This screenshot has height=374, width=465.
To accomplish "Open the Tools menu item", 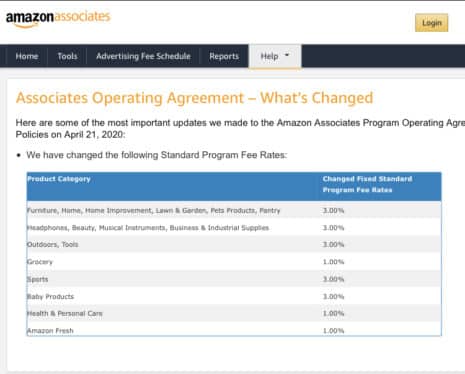I will (67, 56).
